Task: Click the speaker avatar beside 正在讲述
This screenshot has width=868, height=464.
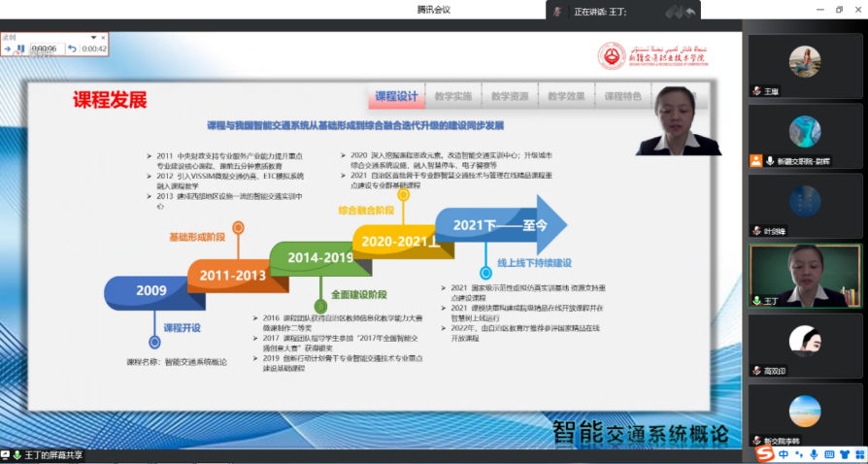Action: pyautogui.click(x=557, y=12)
